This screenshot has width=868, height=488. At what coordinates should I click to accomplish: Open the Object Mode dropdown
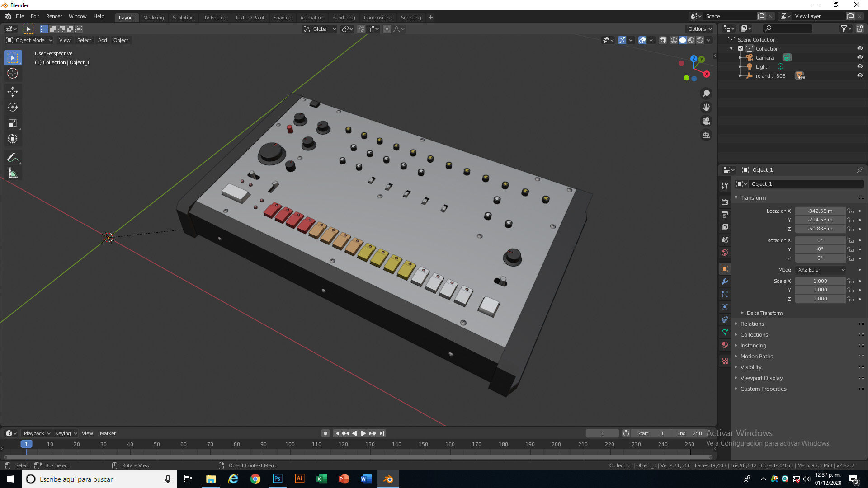29,40
